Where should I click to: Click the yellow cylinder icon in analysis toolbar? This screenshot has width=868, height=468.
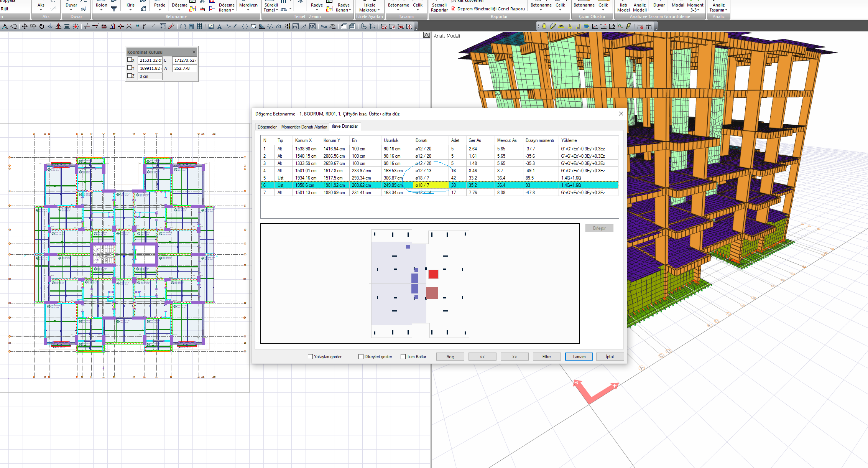(x=544, y=26)
